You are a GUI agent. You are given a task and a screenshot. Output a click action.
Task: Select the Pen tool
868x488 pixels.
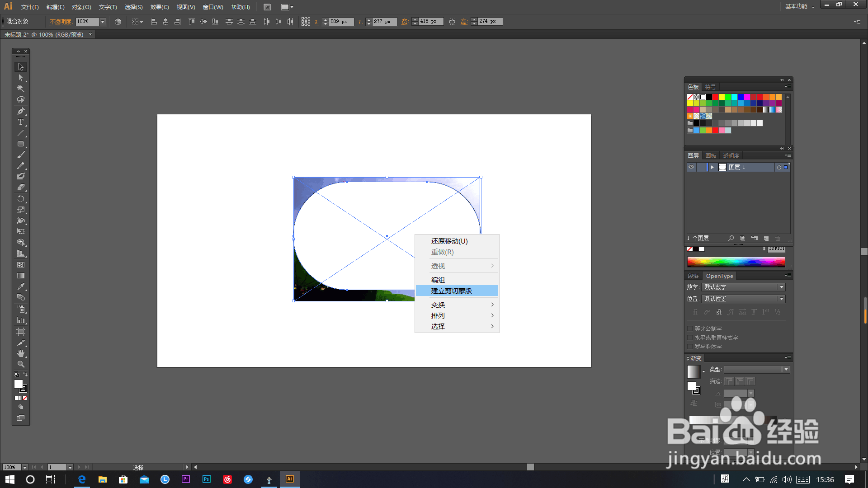(x=21, y=111)
